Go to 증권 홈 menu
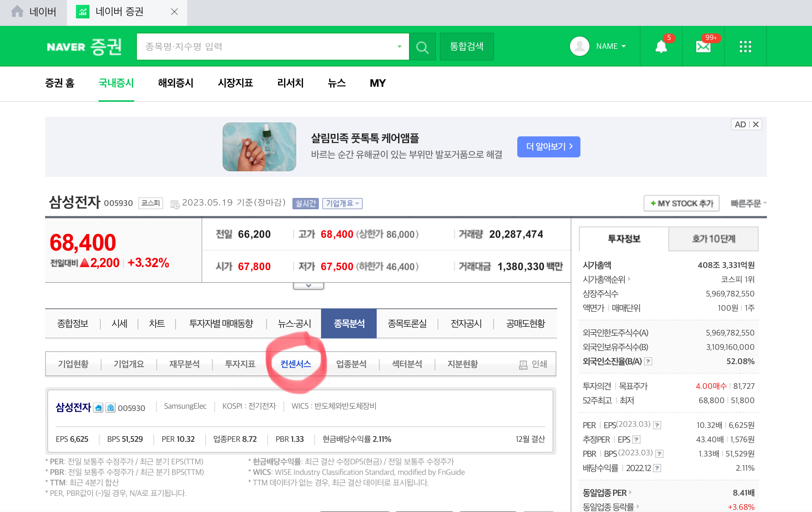 coord(60,83)
